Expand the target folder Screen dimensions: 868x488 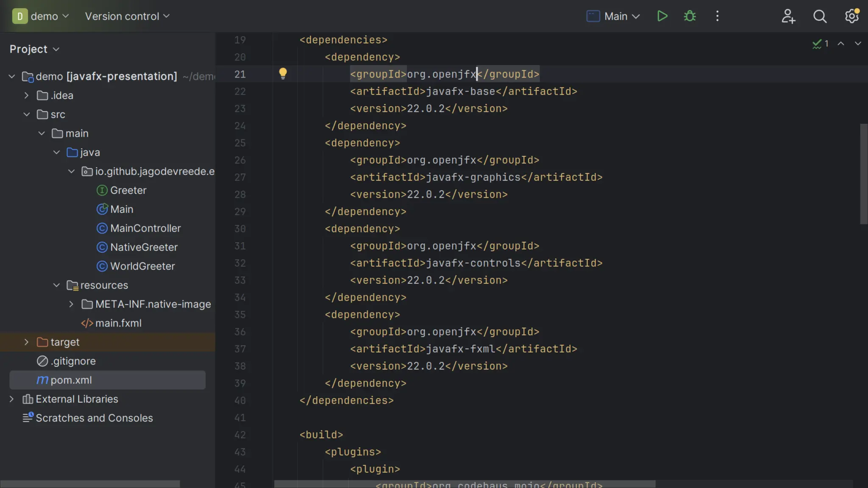click(26, 342)
